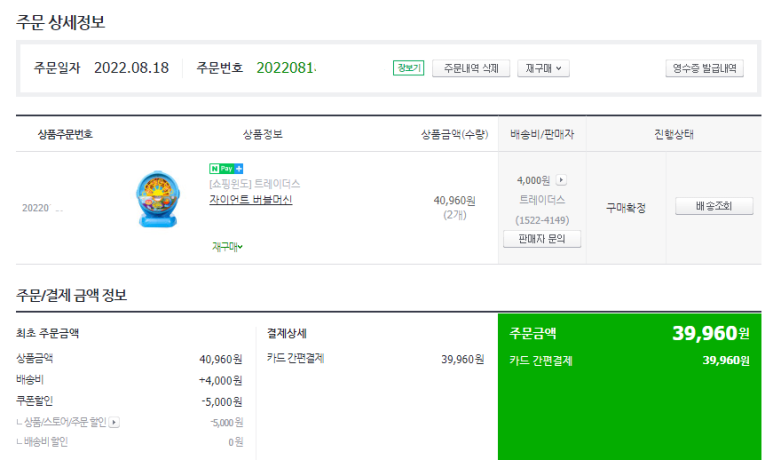This screenshot has width=773, height=460.
Task: Click the 판매자 문의 button
Action: click(542, 239)
